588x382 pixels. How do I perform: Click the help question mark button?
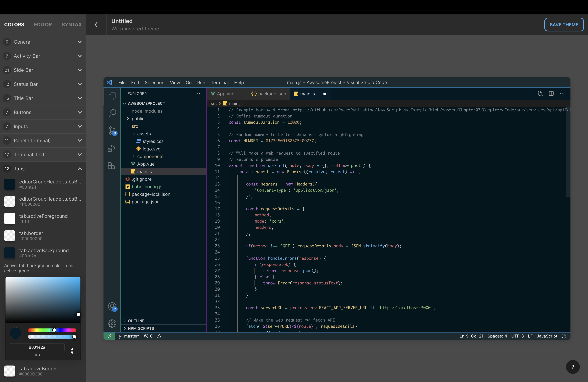point(573,367)
